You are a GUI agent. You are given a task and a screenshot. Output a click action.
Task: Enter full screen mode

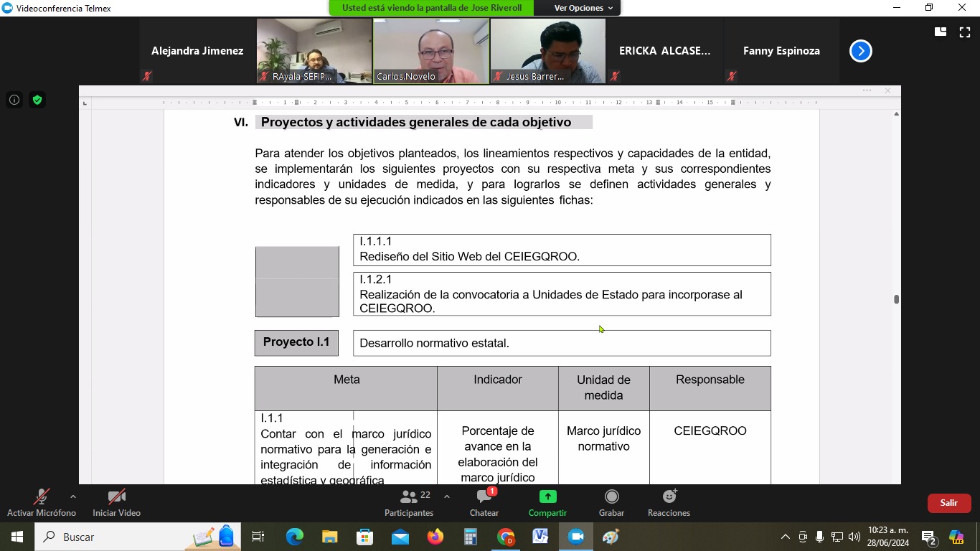(x=965, y=32)
